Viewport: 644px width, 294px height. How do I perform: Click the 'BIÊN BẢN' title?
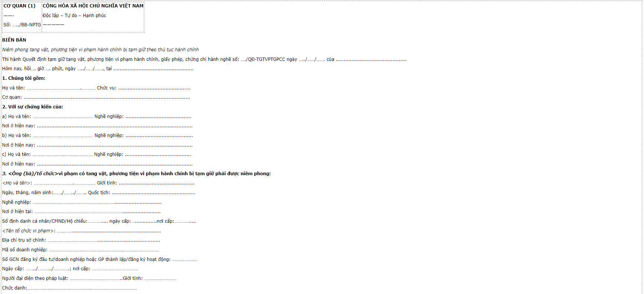14,40
